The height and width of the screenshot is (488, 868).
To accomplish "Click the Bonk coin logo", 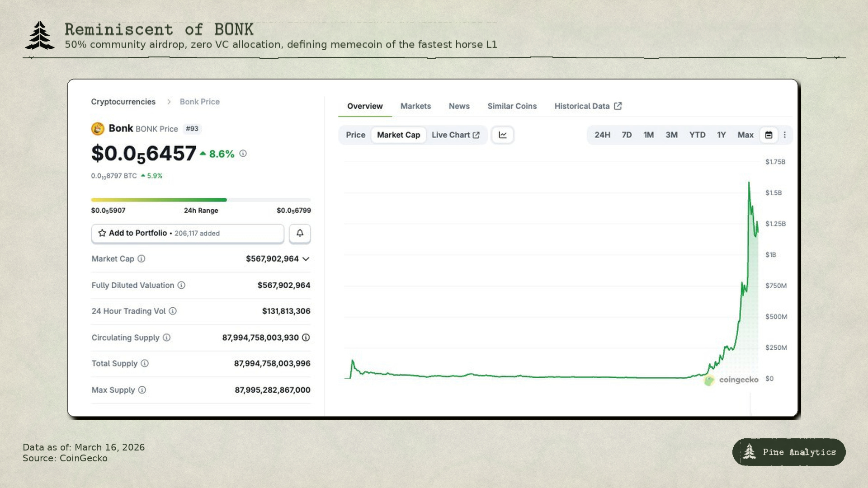I will [x=98, y=129].
